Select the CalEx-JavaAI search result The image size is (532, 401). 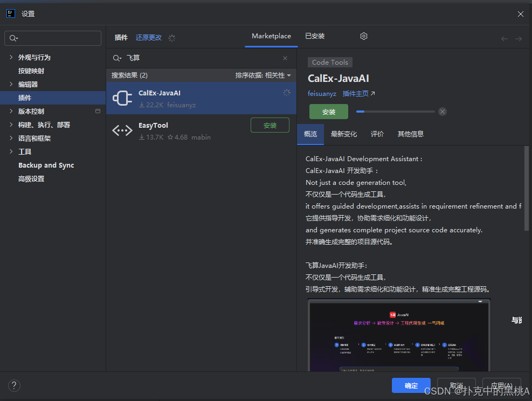click(x=201, y=99)
